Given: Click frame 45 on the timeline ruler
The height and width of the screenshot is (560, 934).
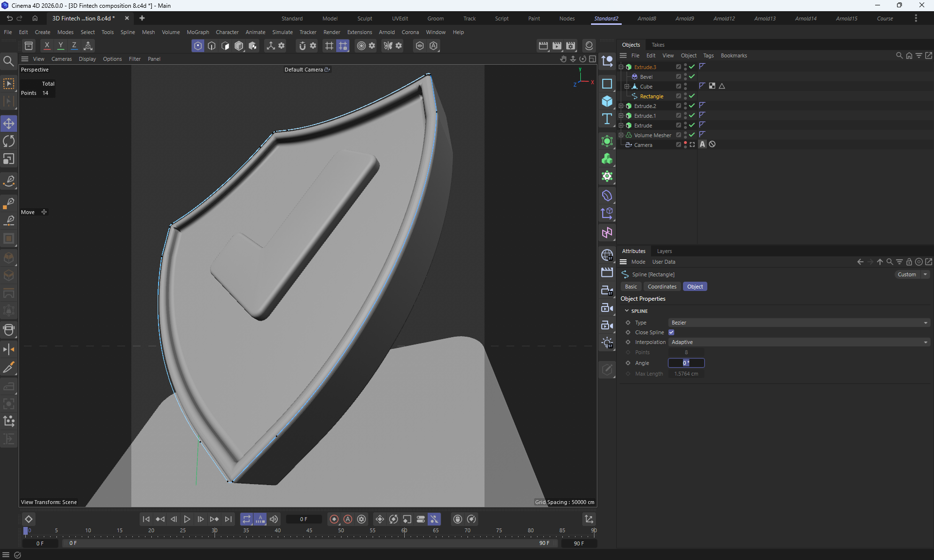Looking at the screenshot, I should (309, 531).
